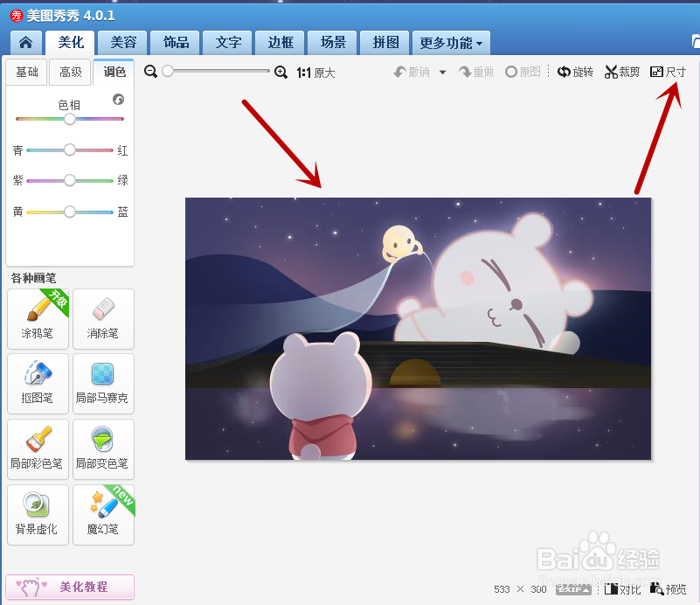Image resolution: width=700 pixels, height=605 pixels.
Task: Switch to the 美化 tab
Action: (70, 43)
